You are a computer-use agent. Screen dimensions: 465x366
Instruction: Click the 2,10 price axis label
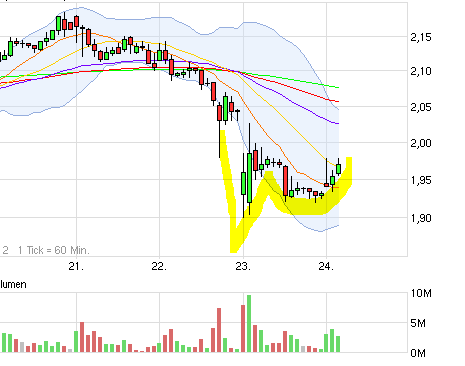[421, 71]
